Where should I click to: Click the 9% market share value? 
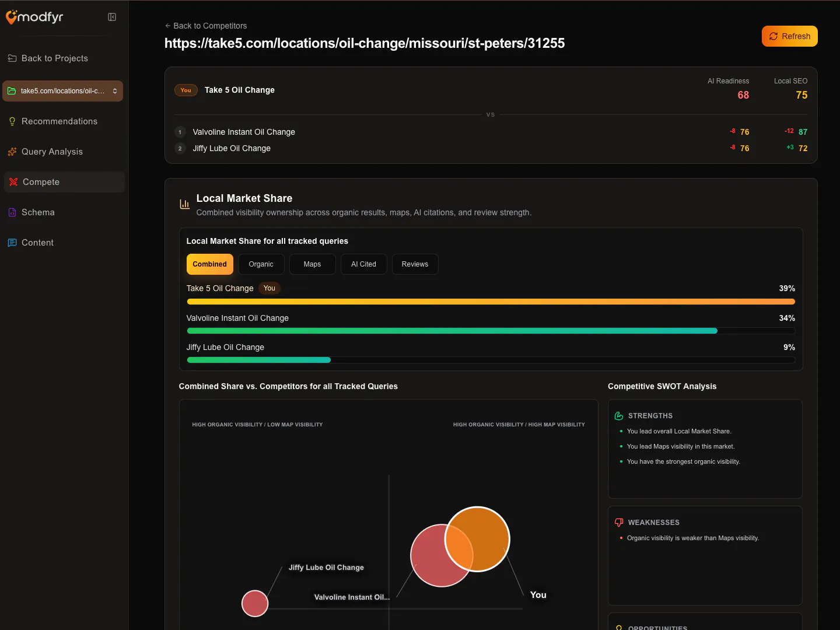789,347
